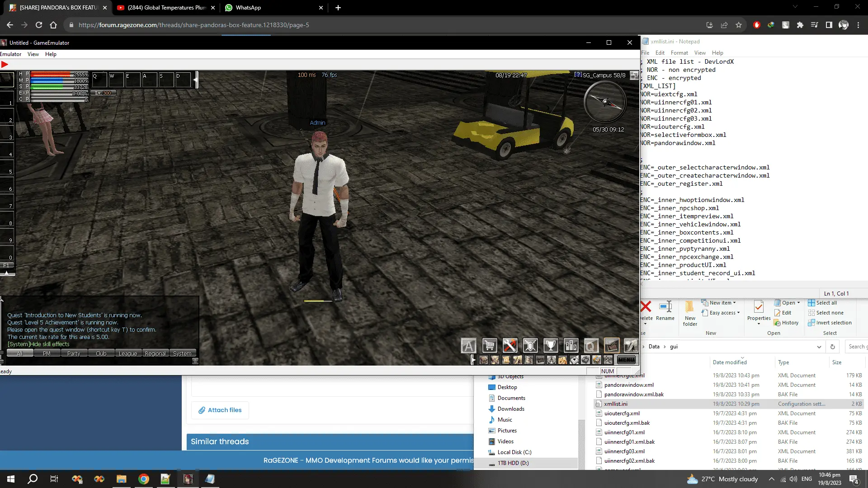Select the Regional chat tab
Viewport: 868px width, 488px height.
pyautogui.click(x=155, y=353)
